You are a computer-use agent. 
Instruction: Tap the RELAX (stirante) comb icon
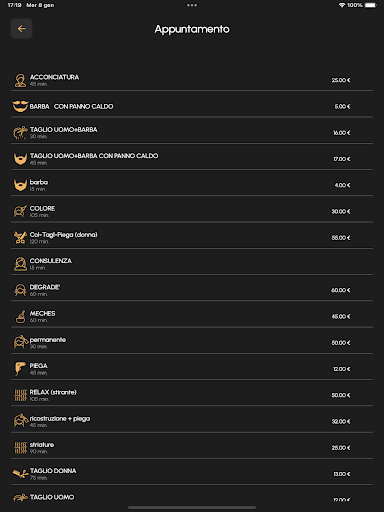[20, 395]
